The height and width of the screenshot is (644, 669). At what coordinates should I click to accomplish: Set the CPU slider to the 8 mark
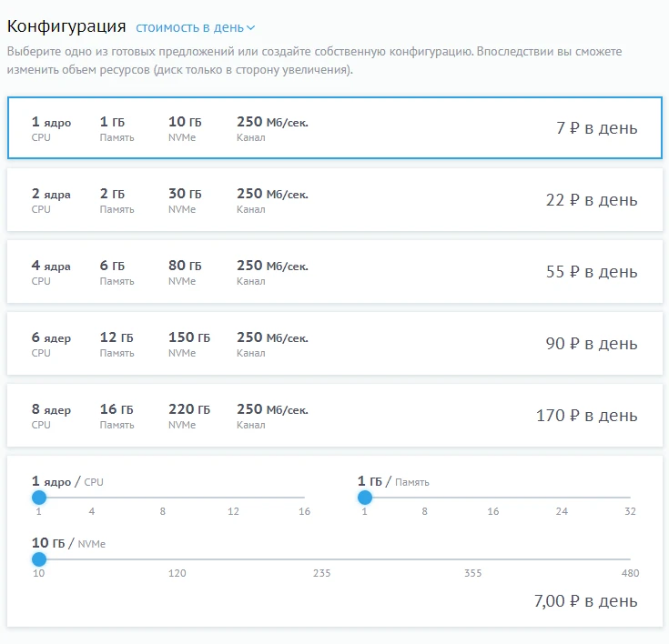click(163, 498)
